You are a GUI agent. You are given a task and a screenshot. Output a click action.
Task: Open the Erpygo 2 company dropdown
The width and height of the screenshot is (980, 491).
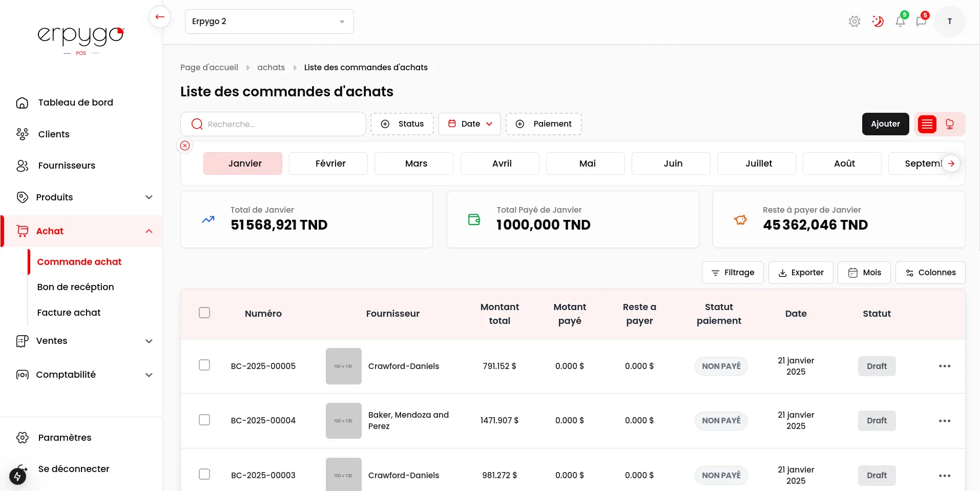[269, 22]
